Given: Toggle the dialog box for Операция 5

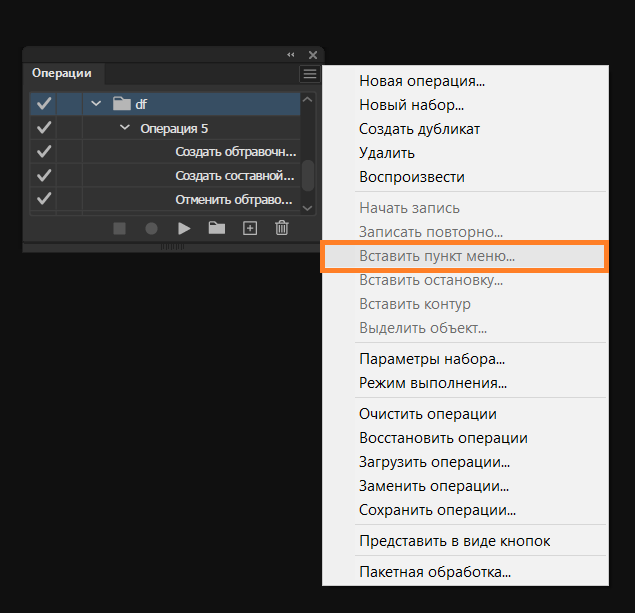Looking at the screenshot, I should [x=69, y=128].
